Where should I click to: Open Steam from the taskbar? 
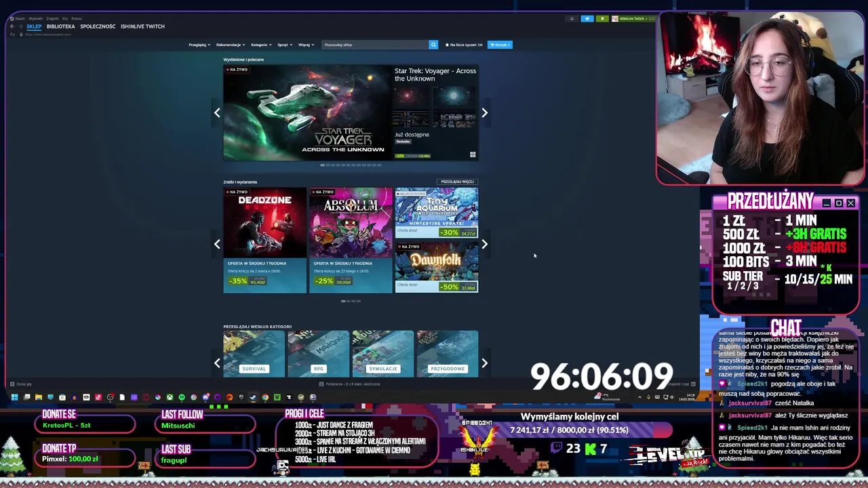point(252,397)
